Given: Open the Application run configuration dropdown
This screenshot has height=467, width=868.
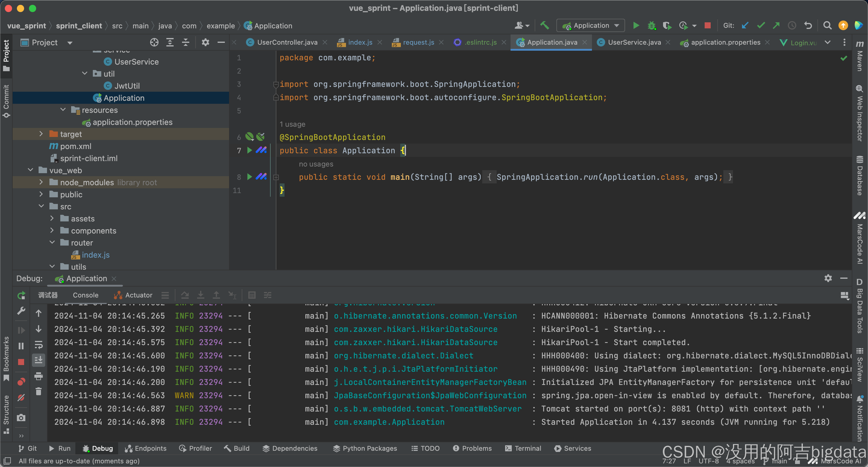Looking at the screenshot, I should click(x=591, y=26).
